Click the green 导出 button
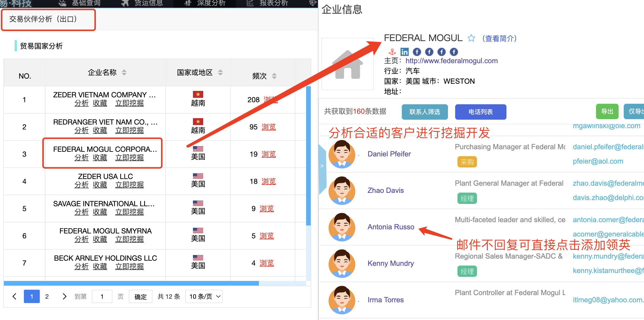This screenshot has width=644, height=320. point(607,111)
